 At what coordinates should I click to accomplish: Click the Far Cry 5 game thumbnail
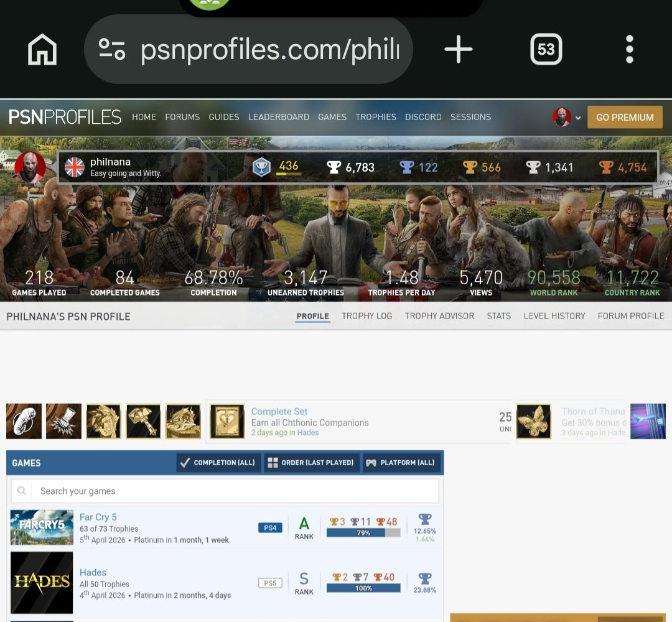coord(42,527)
